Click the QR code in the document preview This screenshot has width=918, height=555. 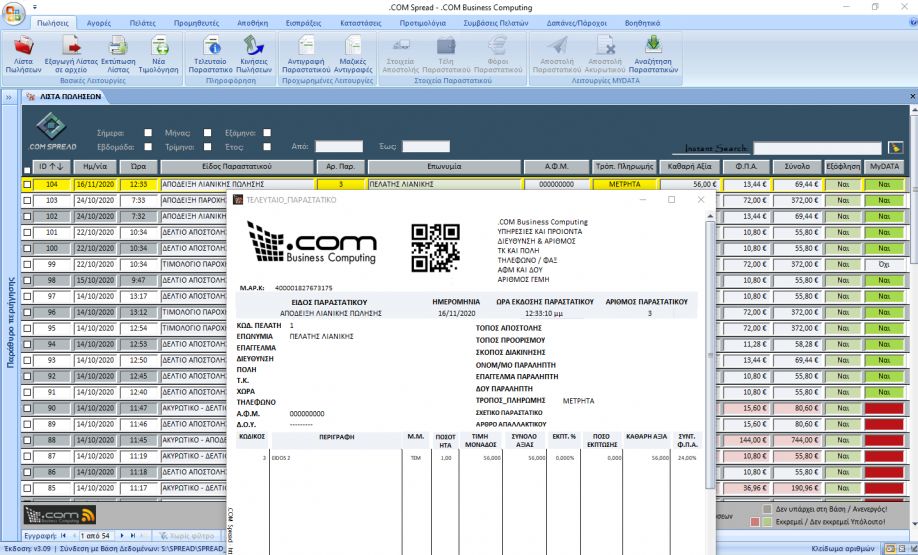pos(435,248)
